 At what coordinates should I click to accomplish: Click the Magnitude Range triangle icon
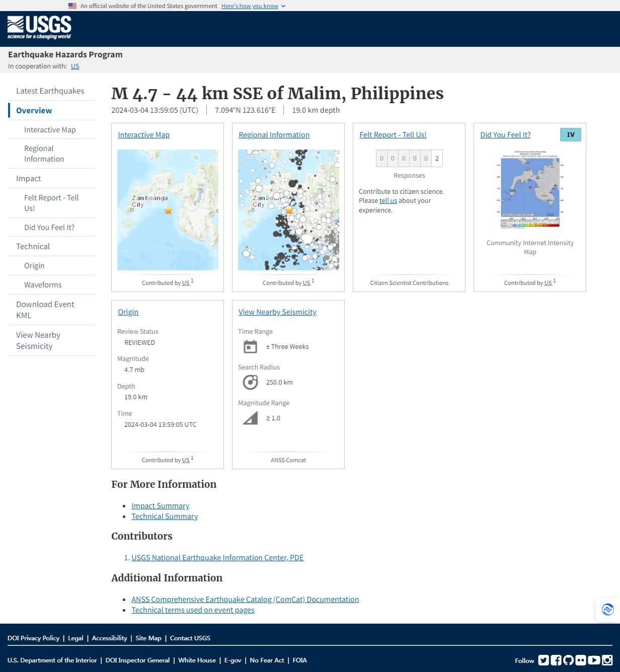pos(250,418)
